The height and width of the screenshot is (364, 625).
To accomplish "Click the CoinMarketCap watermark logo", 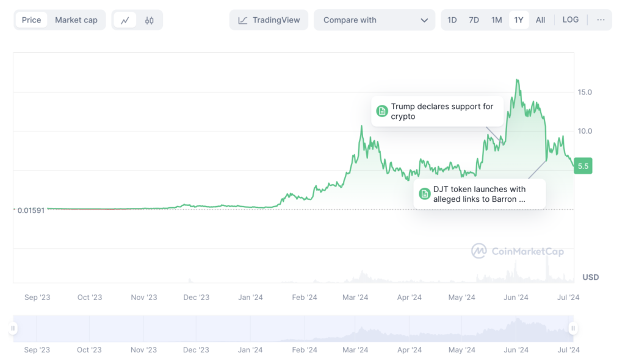I will [x=479, y=251].
